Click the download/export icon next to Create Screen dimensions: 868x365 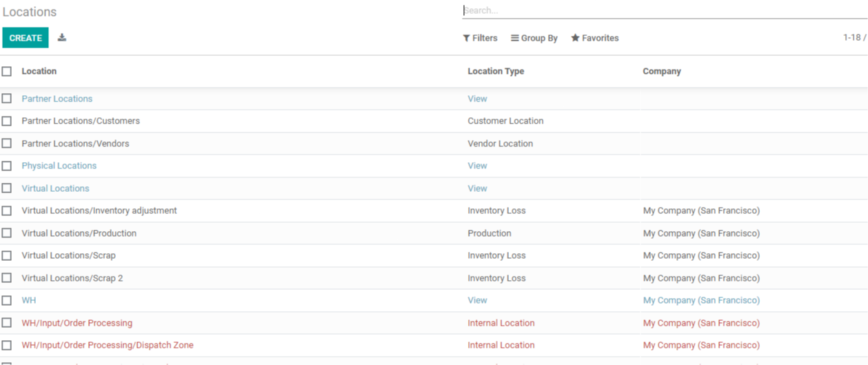point(62,37)
